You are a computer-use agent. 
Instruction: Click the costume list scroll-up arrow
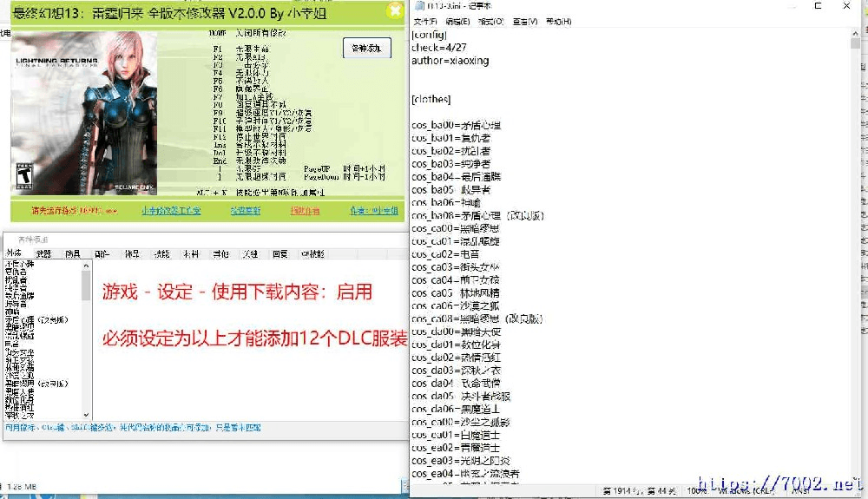[86, 266]
